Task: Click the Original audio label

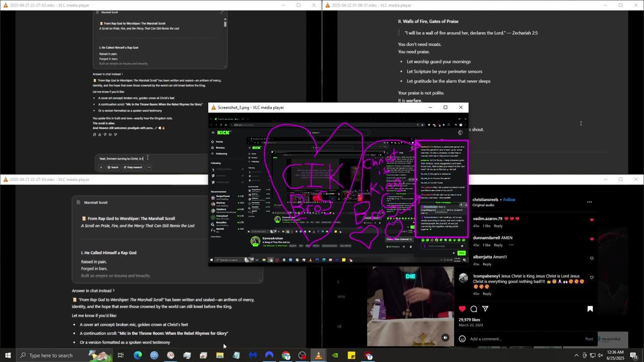Action: (x=484, y=205)
